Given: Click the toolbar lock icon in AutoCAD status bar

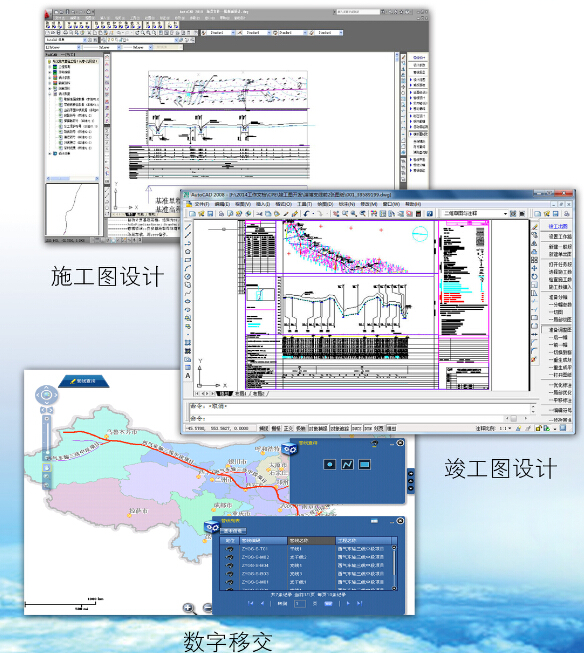Looking at the screenshot, I should tap(539, 428).
